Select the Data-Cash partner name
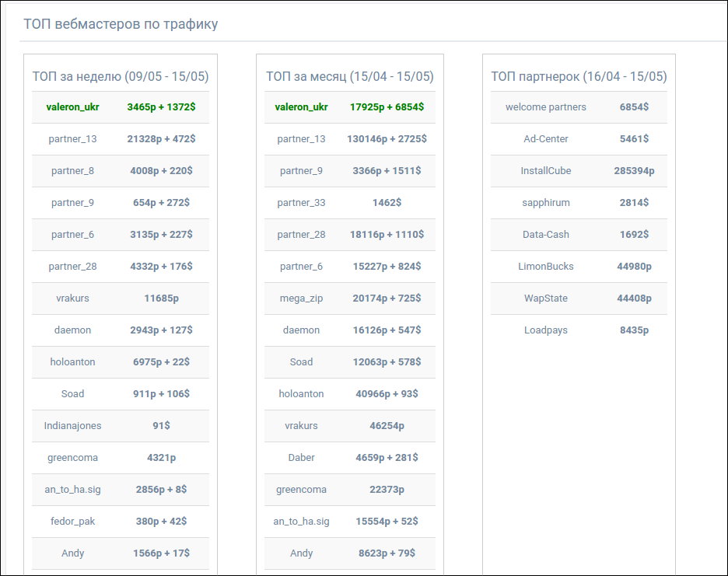728x576 pixels. [x=545, y=235]
